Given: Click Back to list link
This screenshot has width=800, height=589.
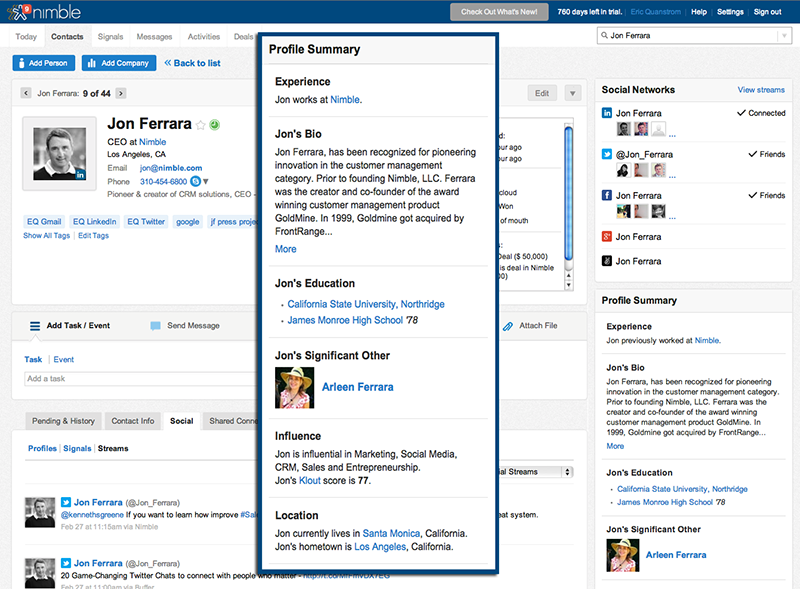Looking at the screenshot, I should 192,63.
